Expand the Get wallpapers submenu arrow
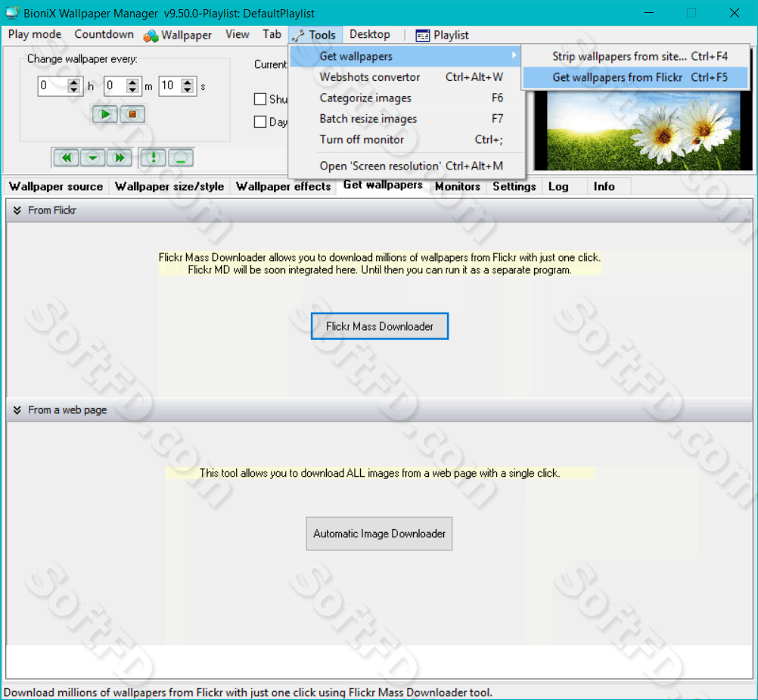Screen dimensions: 758x700 [514, 55]
